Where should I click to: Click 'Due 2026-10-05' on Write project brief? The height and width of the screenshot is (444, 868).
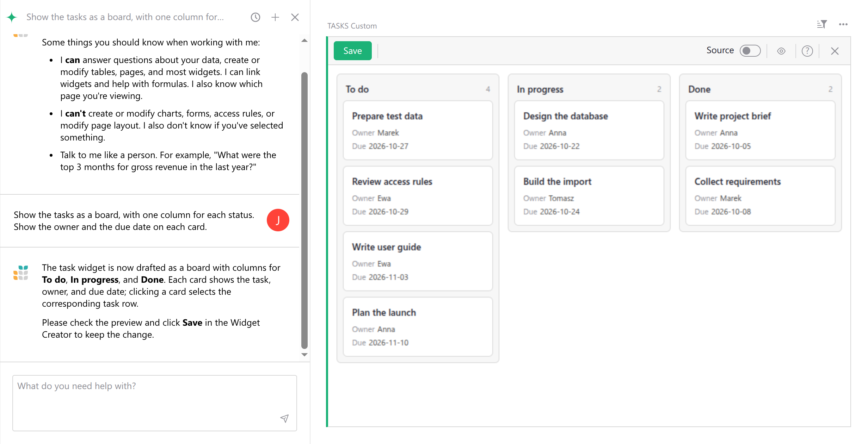point(722,146)
